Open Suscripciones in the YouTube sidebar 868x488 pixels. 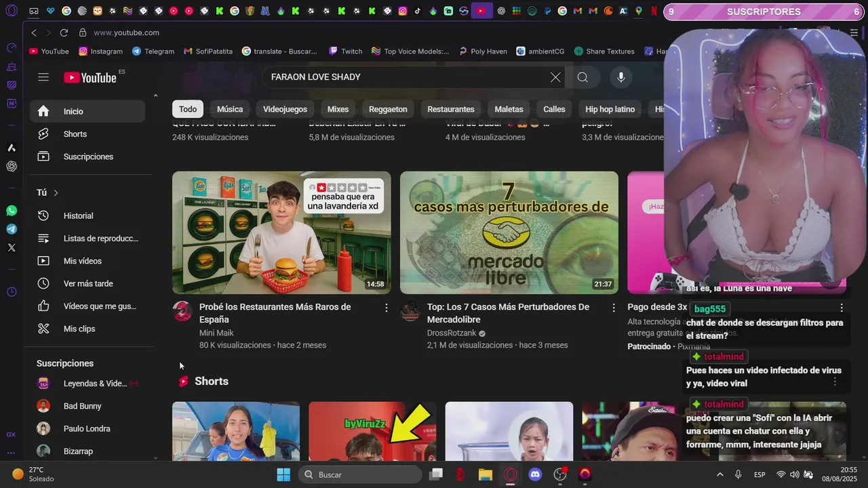(x=87, y=157)
